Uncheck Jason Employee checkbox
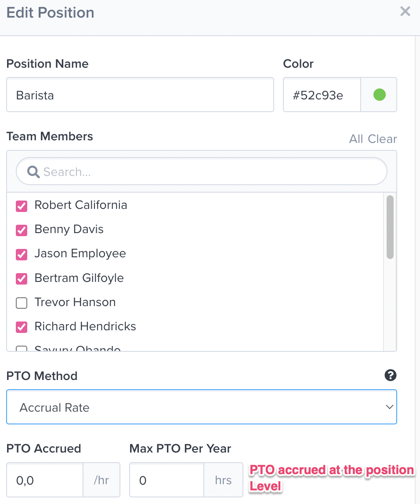Screen dimensions: 420x504 [22, 254]
